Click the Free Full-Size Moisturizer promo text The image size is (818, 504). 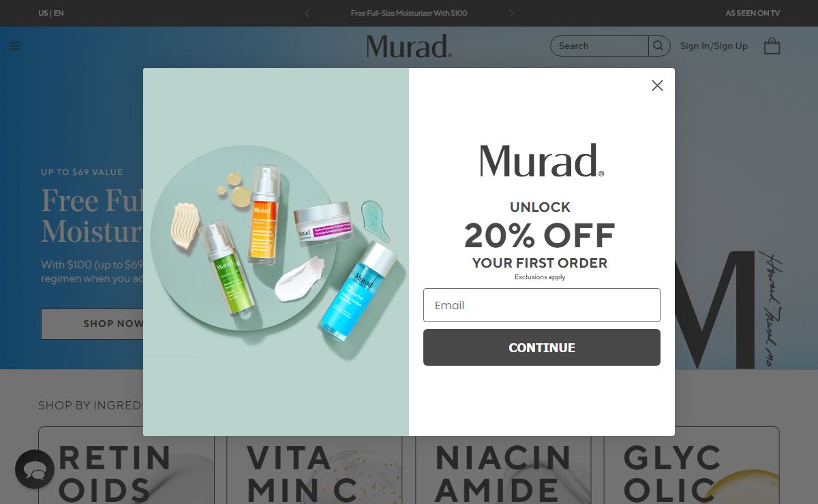pos(409,13)
